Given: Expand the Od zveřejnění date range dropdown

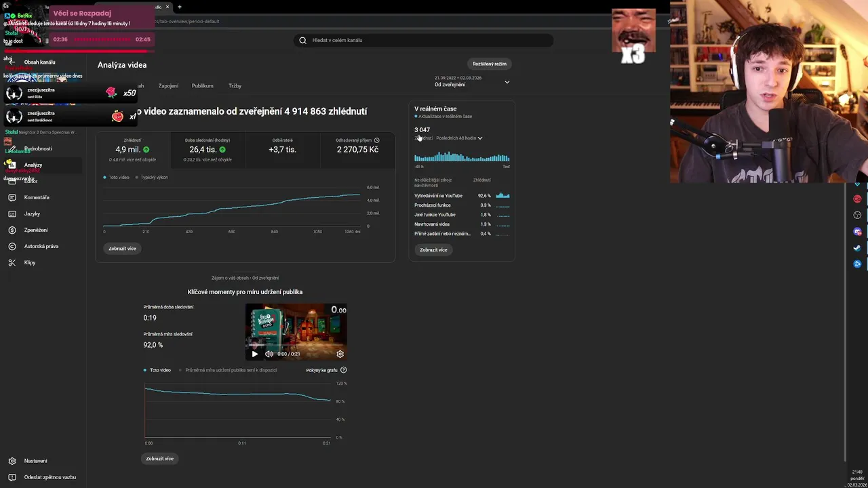Looking at the screenshot, I should pos(472,81).
